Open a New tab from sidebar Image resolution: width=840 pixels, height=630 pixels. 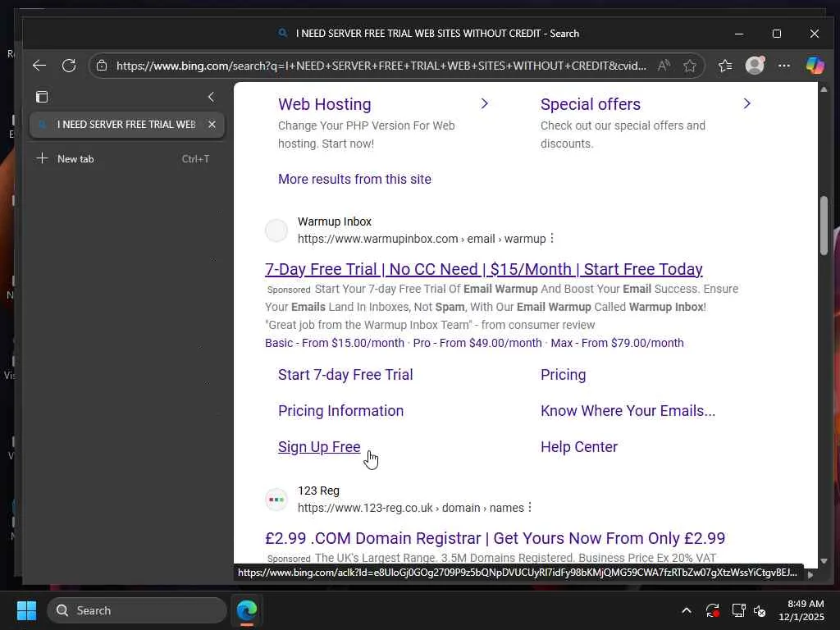coord(127,158)
